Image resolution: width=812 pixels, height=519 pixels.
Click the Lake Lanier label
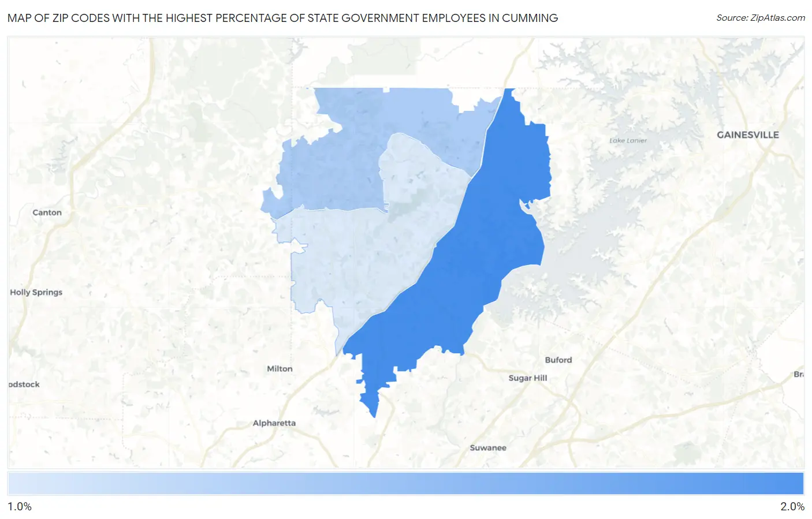(628, 140)
